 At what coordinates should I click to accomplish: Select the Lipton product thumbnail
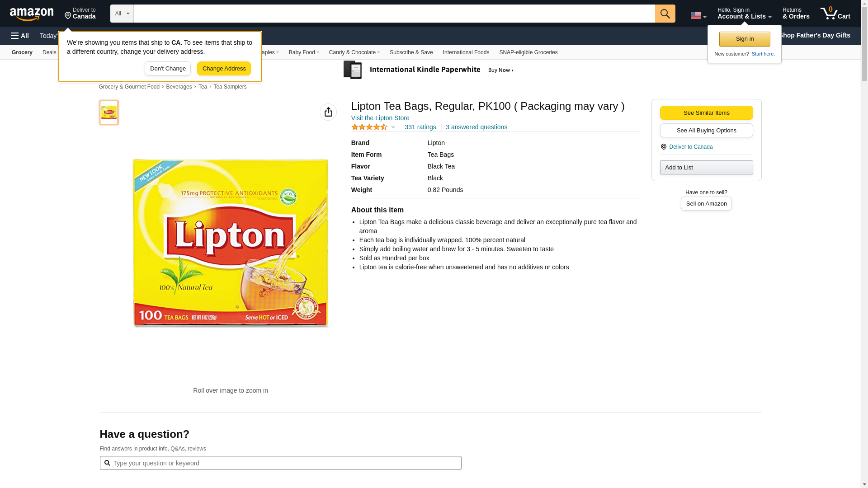[109, 113]
